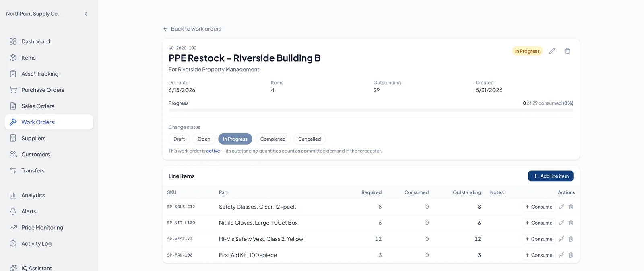The image size is (644, 271).
Task: Click the Alerts bell icon
Action: [13, 211]
